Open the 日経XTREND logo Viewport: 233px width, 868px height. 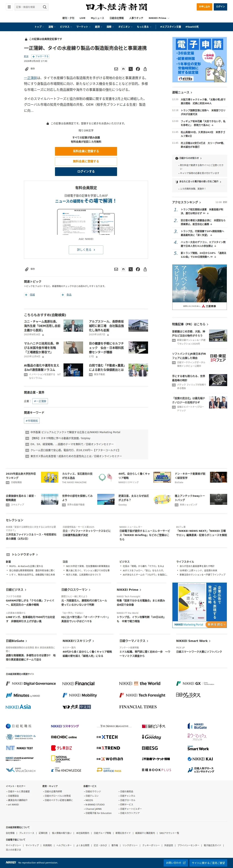108,748
